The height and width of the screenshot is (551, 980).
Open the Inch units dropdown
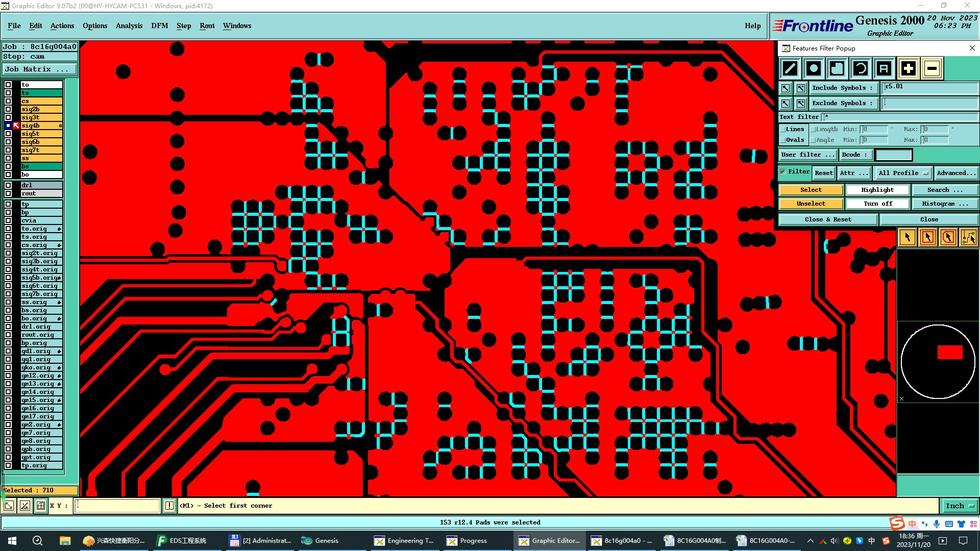[x=960, y=506]
